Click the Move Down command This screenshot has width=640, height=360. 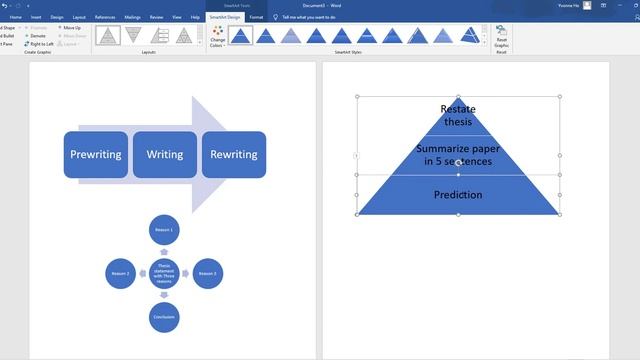pos(72,36)
